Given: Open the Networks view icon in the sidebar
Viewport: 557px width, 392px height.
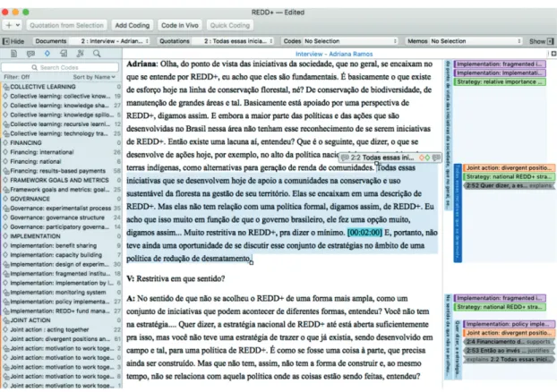Looking at the screenshot, I should [x=81, y=54].
